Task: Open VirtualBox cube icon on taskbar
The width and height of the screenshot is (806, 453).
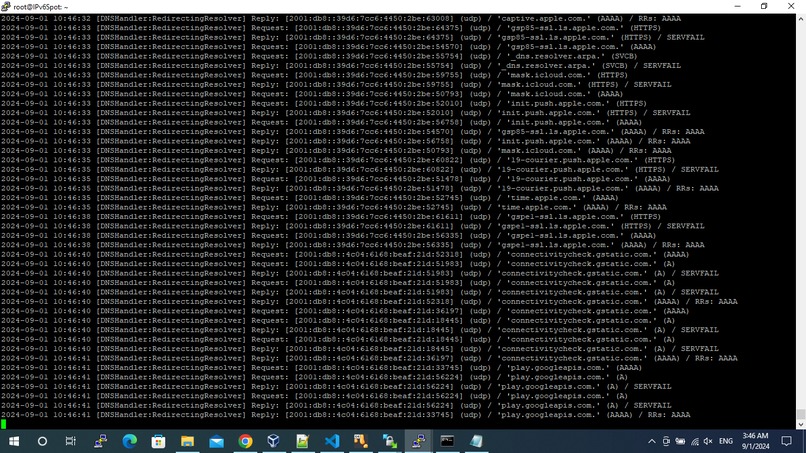Action: (273, 441)
